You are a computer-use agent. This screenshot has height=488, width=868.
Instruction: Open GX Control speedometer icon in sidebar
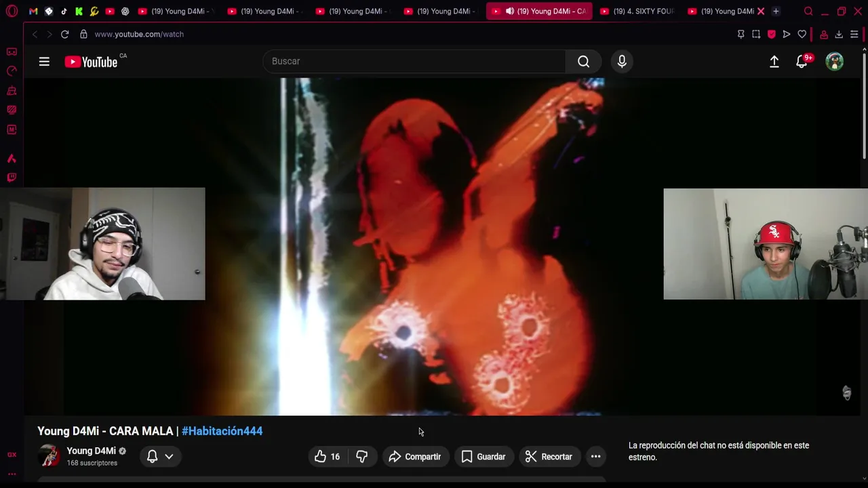pyautogui.click(x=12, y=71)
